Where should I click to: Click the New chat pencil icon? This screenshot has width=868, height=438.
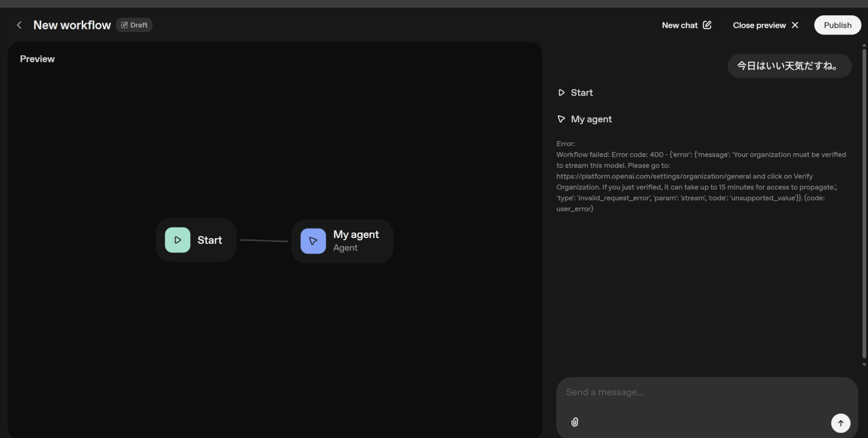click(707, 25)
